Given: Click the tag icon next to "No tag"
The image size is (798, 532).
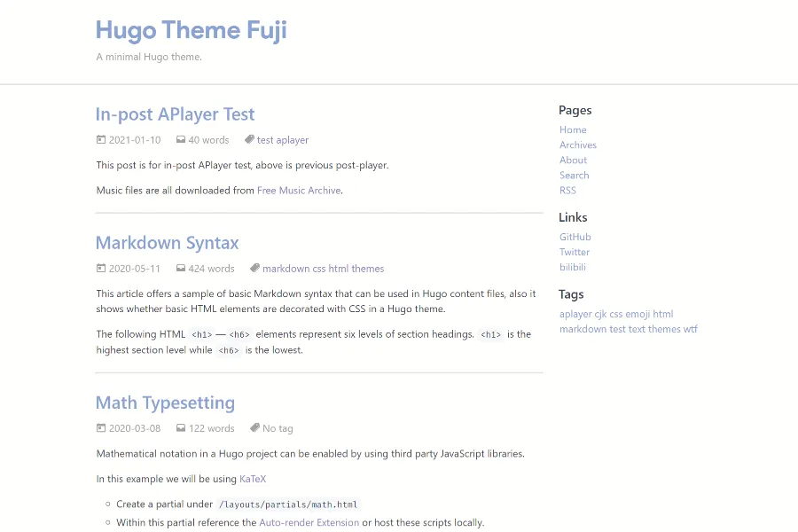Looking at the screenshot, I should coord(254,427).
